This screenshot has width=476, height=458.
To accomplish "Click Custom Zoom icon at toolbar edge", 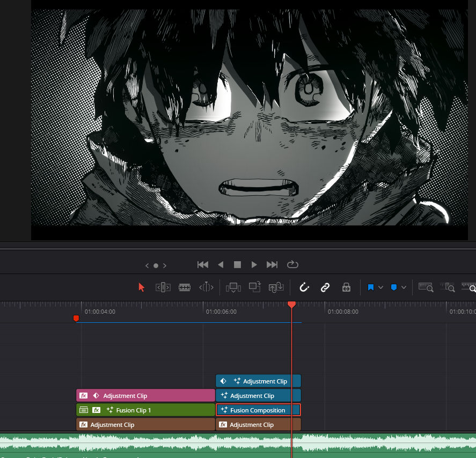I will [469, 287].
